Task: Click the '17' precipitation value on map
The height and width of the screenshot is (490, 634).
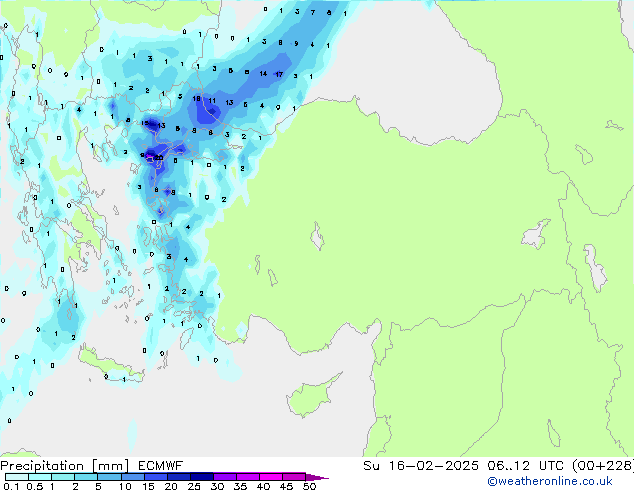Action: coord(279,74)
